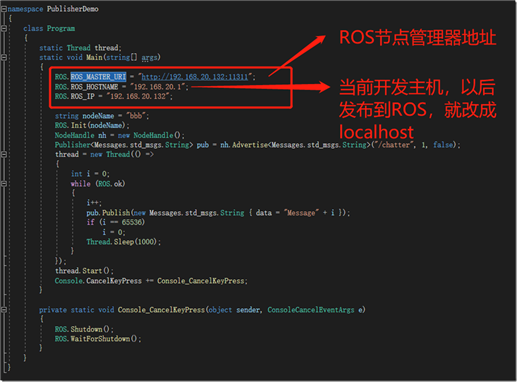Click the ROS_IP property
Image resolution: width=517 pixels, height=382 pixels.
click(83, 96)
